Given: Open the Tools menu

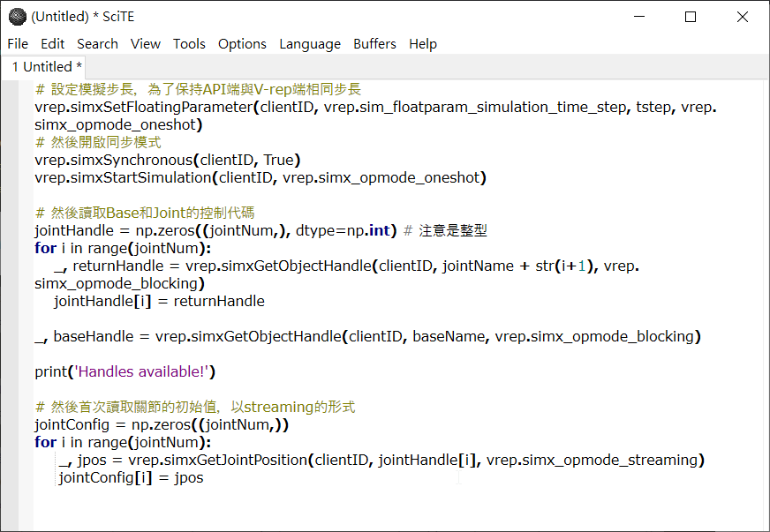Looking at the screenshot, I should coord(189,44).
